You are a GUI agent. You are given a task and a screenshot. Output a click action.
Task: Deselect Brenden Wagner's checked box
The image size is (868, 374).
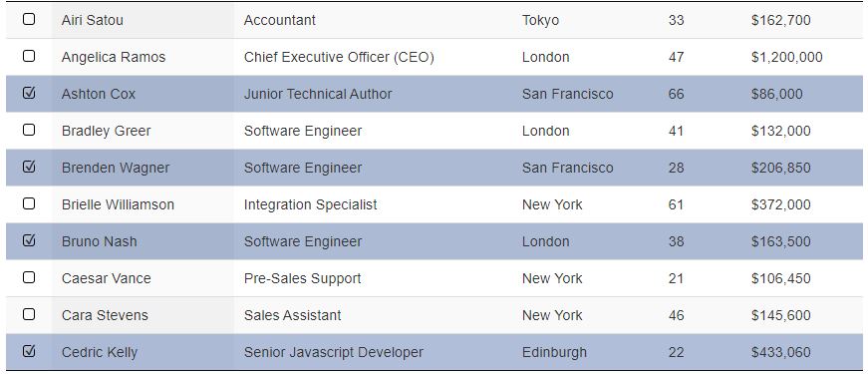[x=29, y=167]
